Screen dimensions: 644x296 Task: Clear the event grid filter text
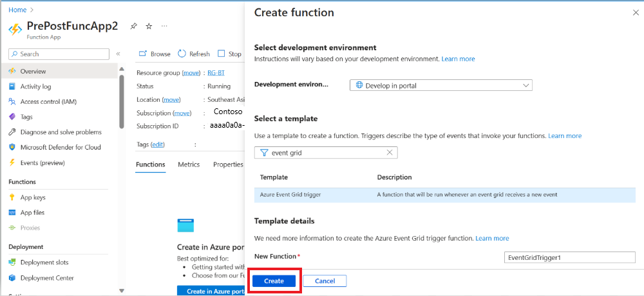[390, 153]
